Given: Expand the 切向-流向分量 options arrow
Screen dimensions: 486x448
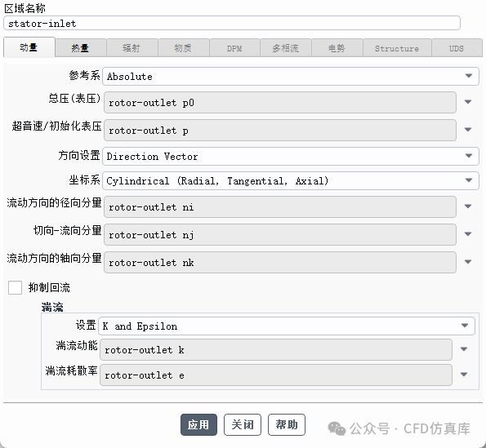Looking at the screenshot, I should tap(468, 234).
